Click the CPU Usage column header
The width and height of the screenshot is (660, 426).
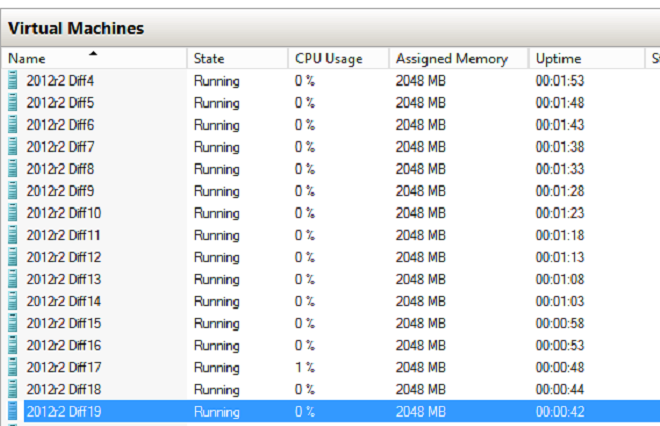tap(328, 59)
